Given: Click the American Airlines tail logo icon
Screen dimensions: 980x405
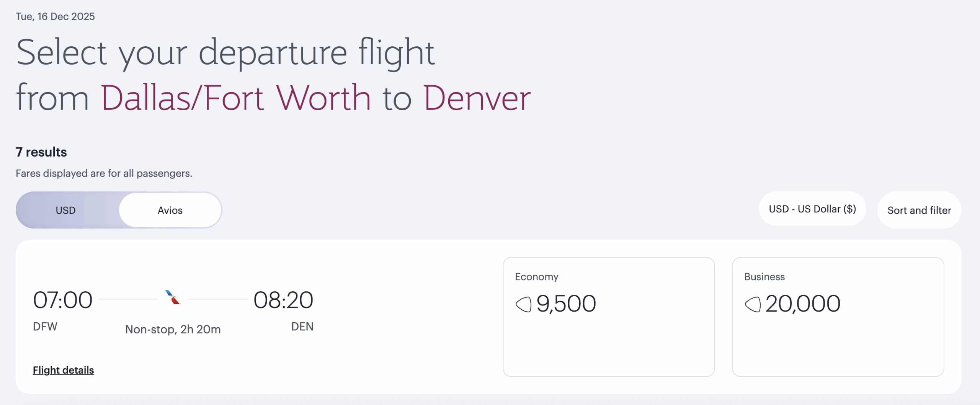Looking at the screenshot, I should coord(173,297).
